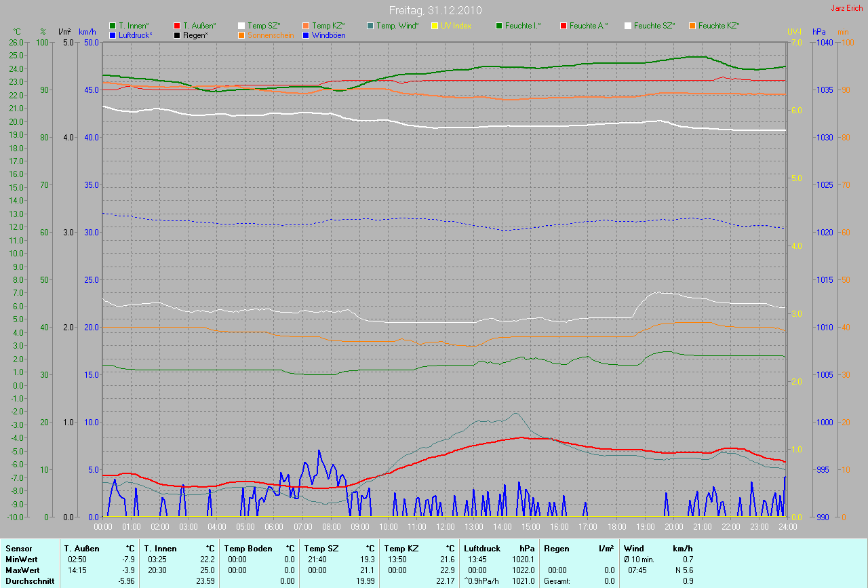868x588 pixels.
Task: Click the orange Temp KZ legend square
Action: click(307, 26)
